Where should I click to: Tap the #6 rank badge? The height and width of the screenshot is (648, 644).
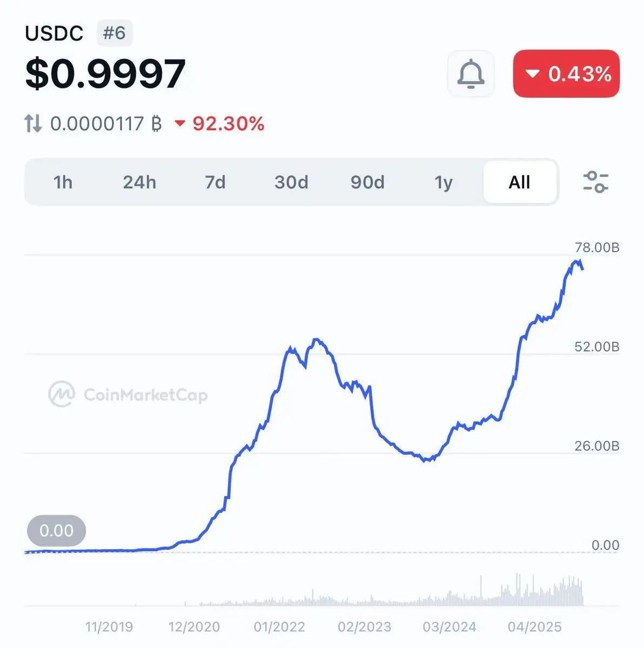[x=115, y=33]
